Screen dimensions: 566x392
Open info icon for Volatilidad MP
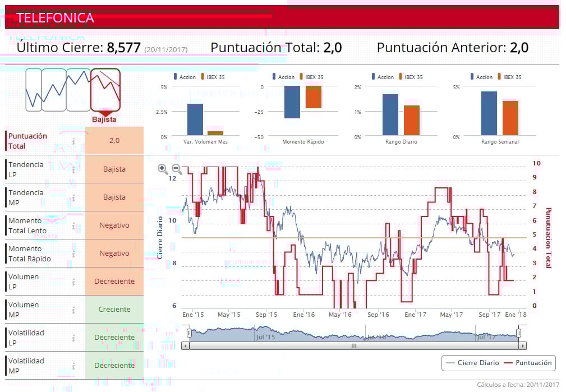tap(73, 366)
